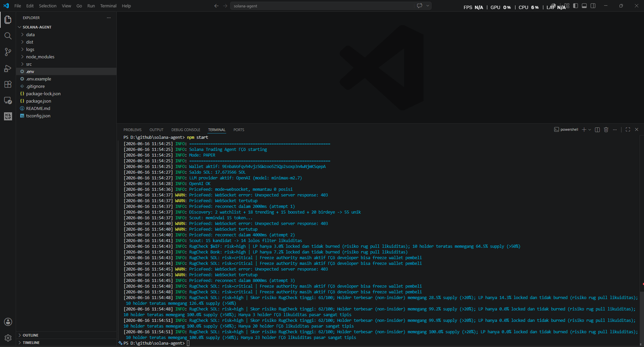Expand the src folder
The image size is (644, 347).
click(67, 64)
